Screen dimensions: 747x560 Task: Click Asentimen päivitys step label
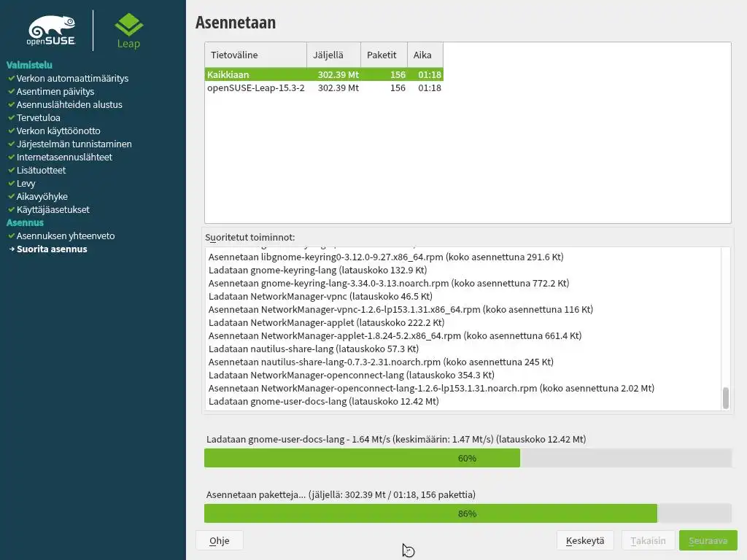(x=55, y=91)
